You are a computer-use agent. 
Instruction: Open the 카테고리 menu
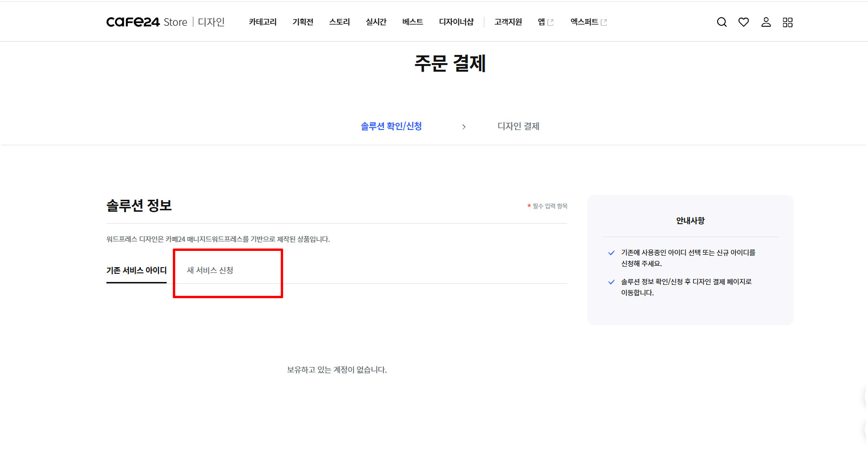click(x=263, y=22)
